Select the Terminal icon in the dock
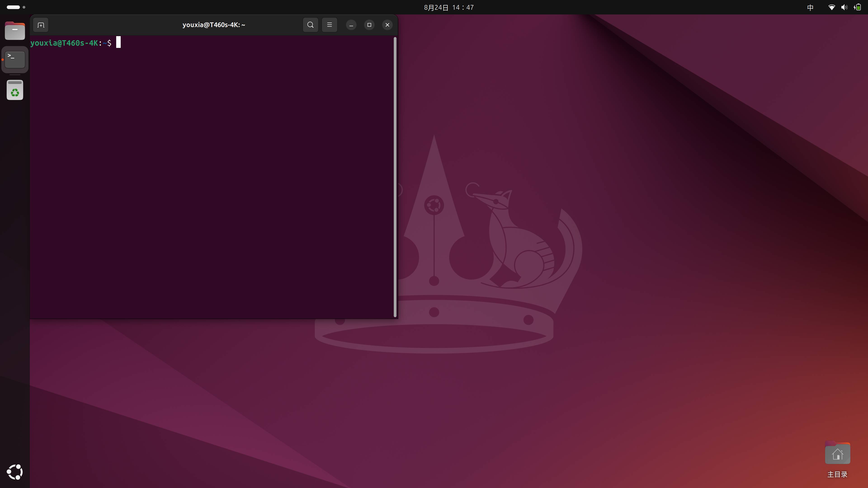This screenshot has height=488, width=868. point(15,60)
